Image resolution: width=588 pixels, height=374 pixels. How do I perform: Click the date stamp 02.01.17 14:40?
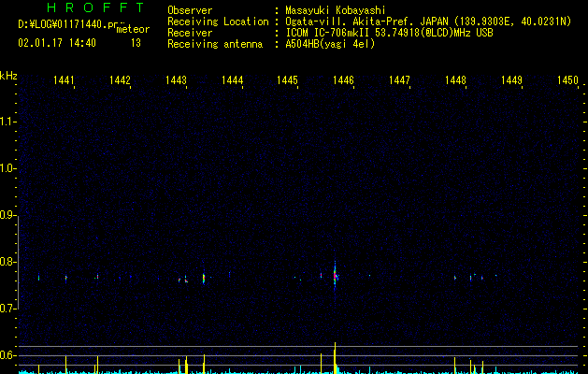tap(57, 43)
